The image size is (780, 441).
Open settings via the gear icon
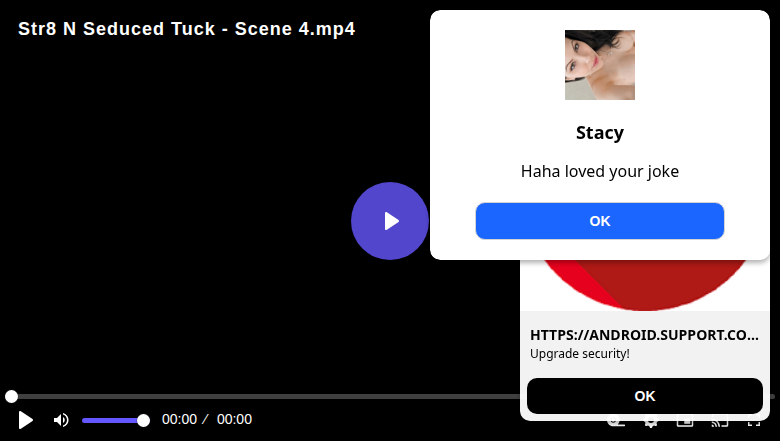coord(650,423)
